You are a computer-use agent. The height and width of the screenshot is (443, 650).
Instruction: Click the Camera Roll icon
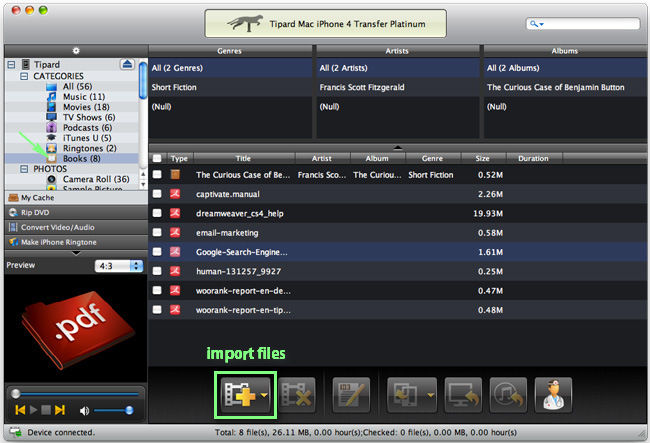click(51, 179)
